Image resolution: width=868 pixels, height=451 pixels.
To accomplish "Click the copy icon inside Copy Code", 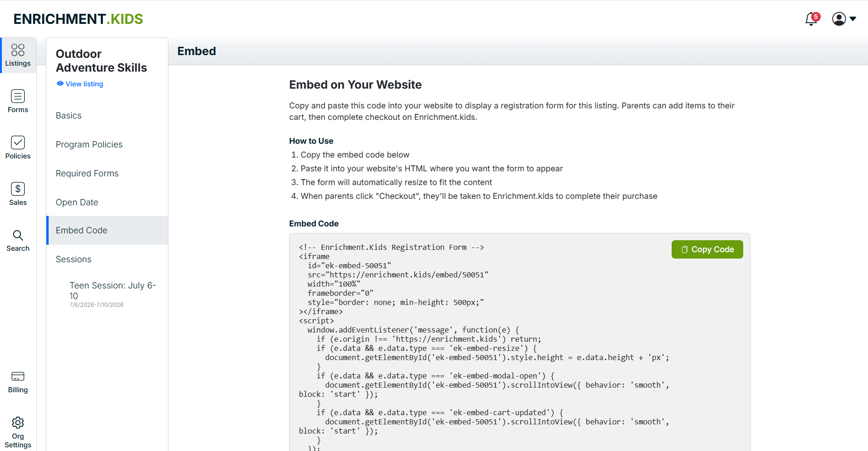I will click(684, 249).
